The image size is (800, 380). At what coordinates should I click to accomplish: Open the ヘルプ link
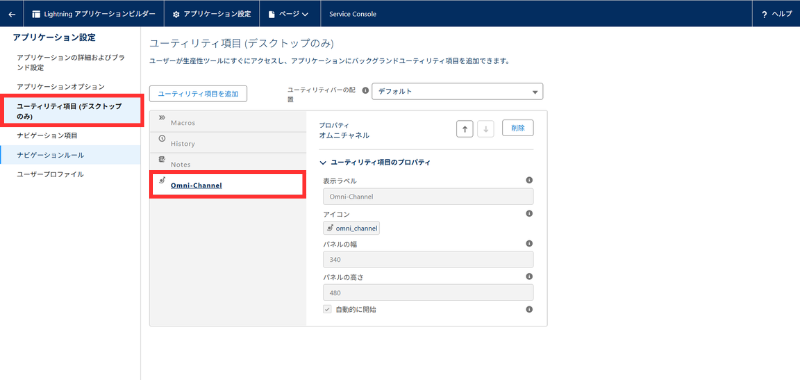tap(776, 14)
